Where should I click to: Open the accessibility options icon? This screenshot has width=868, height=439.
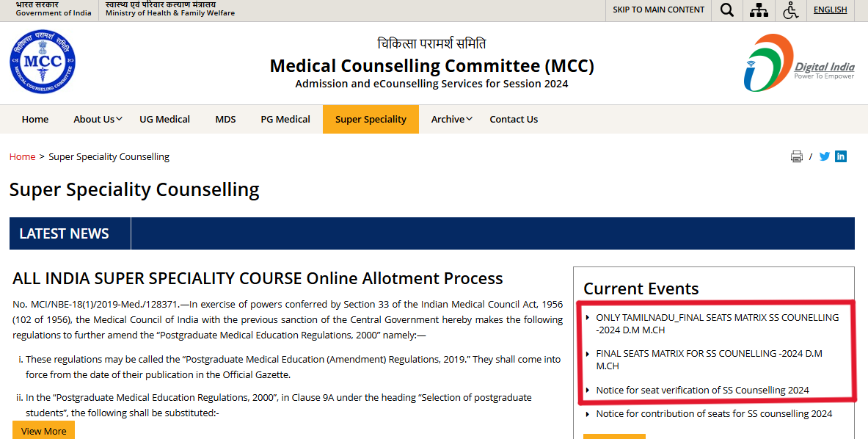coord(791,10)
